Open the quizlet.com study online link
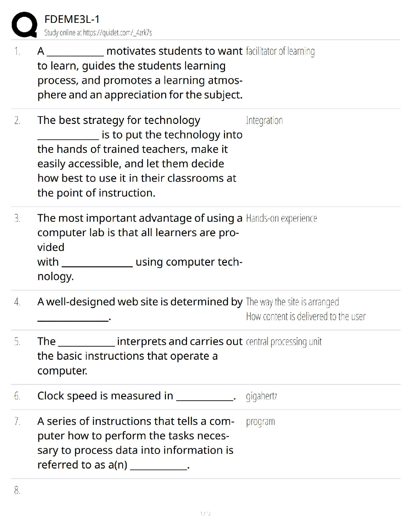 (x=98, y=33)
